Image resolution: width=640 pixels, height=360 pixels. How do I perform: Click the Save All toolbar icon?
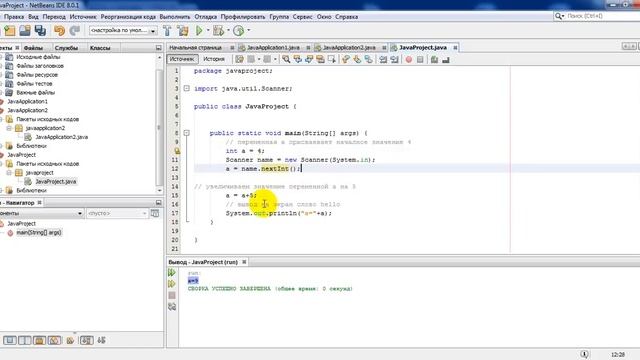pyautogui.click(x=40, y=31)
